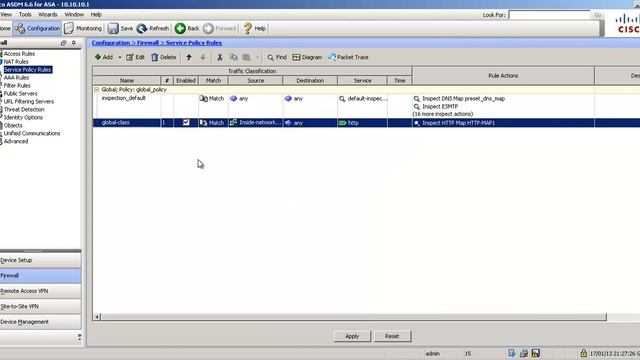Toggle Enabled checkbox for global-class rule

186,122
